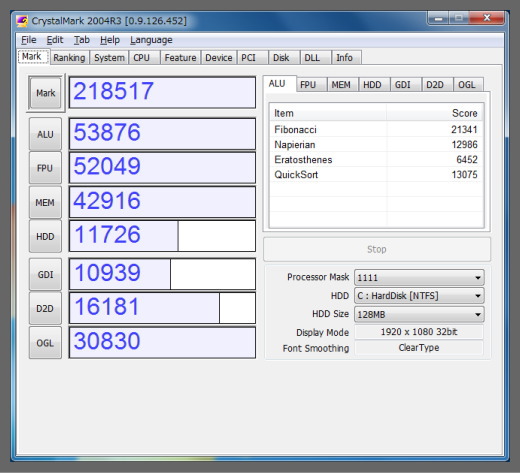Switch to the CPU tab
Screen dimensions: 520x473
[144, 58]
